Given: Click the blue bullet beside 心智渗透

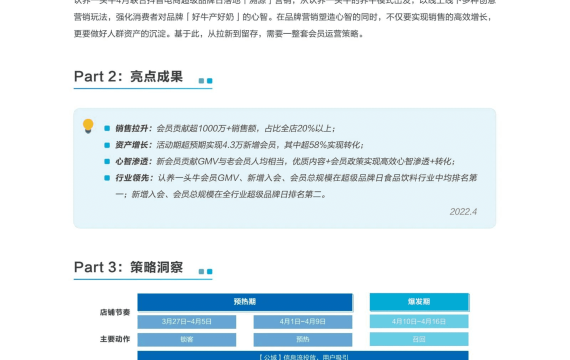Looking at the screenshot, I should [x=107, y=161].
